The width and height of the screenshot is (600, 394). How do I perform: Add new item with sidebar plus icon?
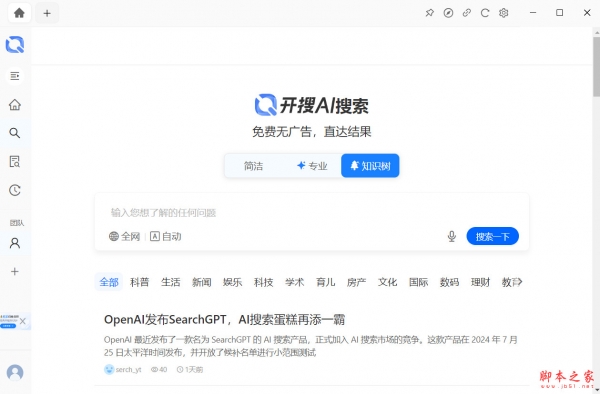click(x=15, y=272)
